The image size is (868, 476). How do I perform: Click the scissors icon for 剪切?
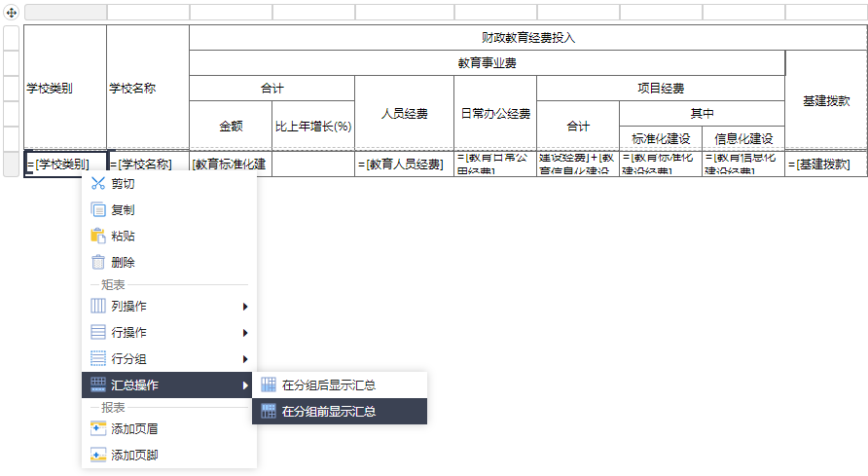coord(98,183)
